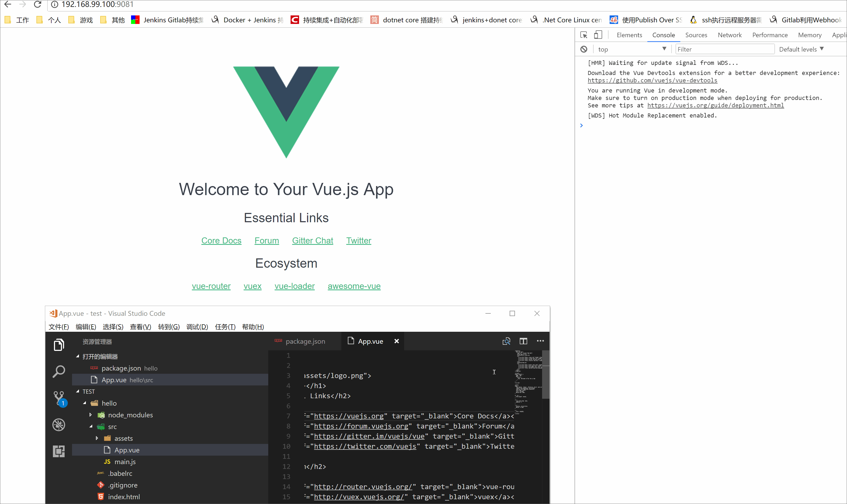Collapse the src folder
The height and width of the screenshot is (504, 847).
click(91, 427)
